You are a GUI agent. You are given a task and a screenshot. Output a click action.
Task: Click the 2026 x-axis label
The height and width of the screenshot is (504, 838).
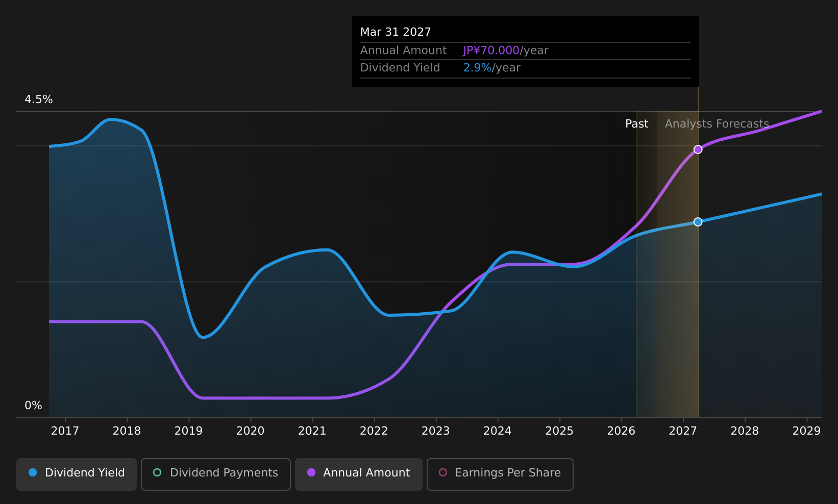click(621, 431)
